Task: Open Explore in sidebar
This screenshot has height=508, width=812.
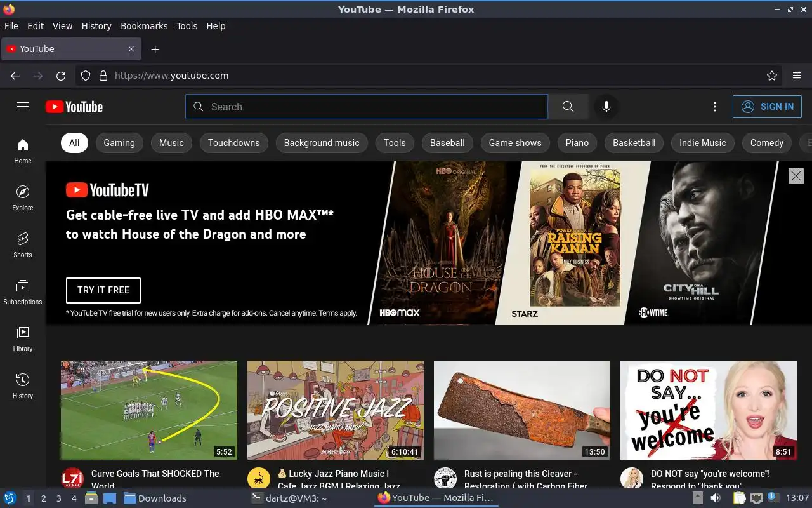Action: 23,198
